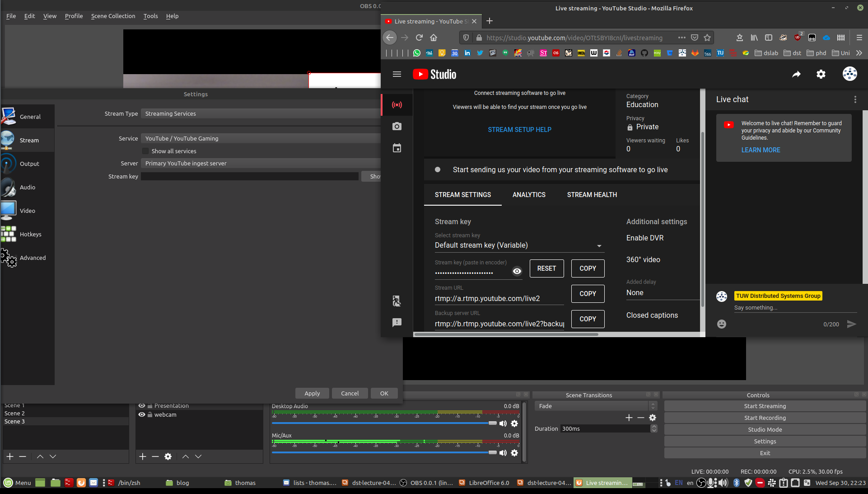Open the OBS File menu
868x494 pixels.
(11, 16)
